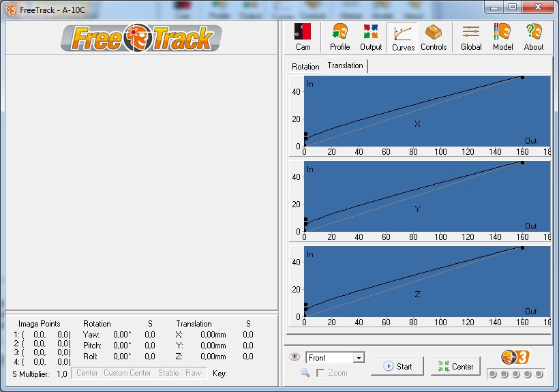Select the end control point on X curve
This screenshot has height=392, width=559.
(523, 77)
